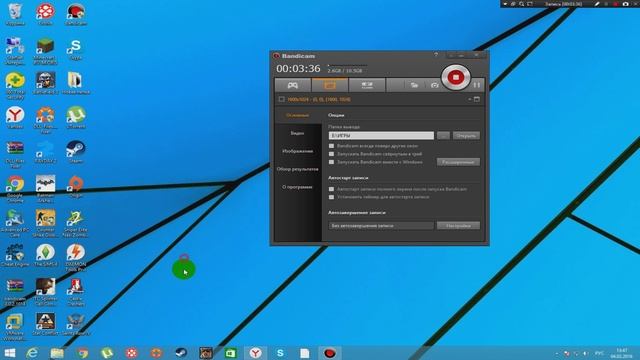Take a screenshot with camera icon in Bandicam
The image size is (640, 360).
(x=435, y=85)
